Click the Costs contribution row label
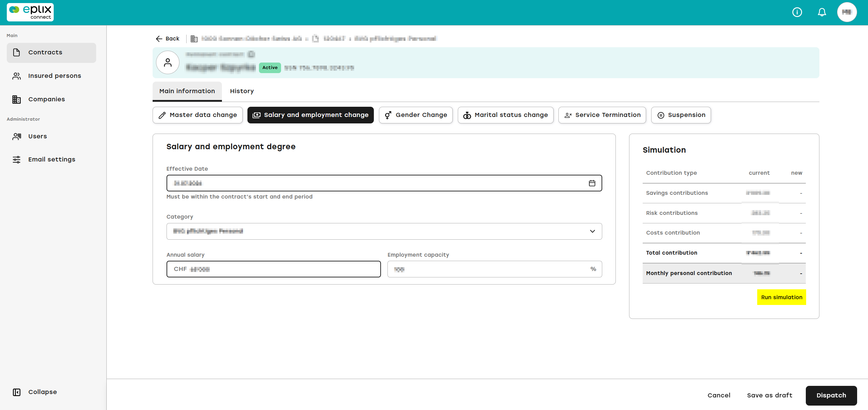 click(673, 233)
